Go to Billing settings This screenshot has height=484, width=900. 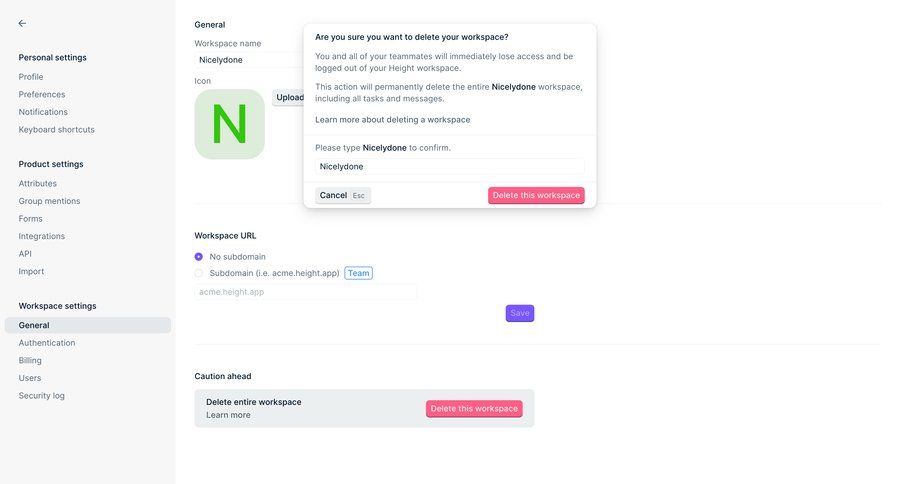30,360
